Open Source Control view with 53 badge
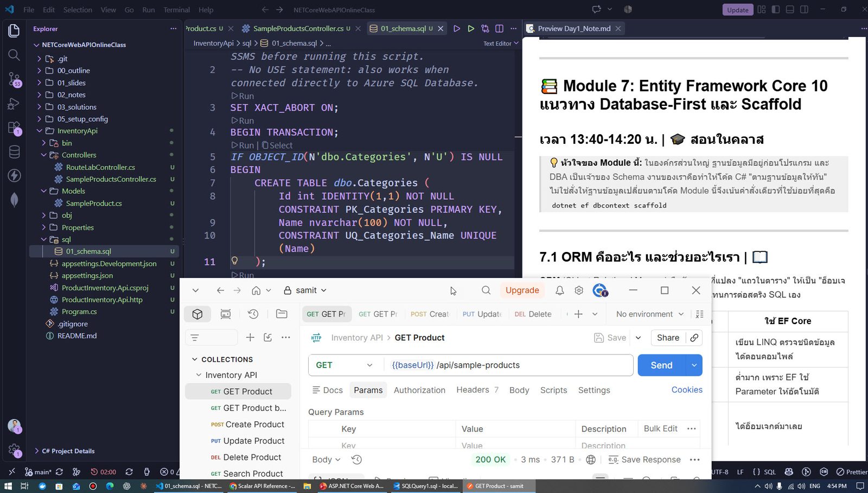The height and width of the screenshot is (493, 868). coord(14,80)
